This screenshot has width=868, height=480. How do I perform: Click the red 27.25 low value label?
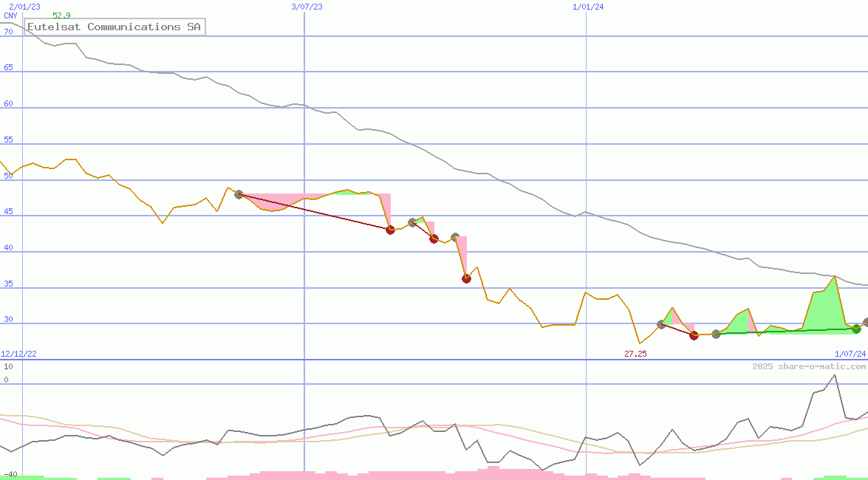pos(635,354)
